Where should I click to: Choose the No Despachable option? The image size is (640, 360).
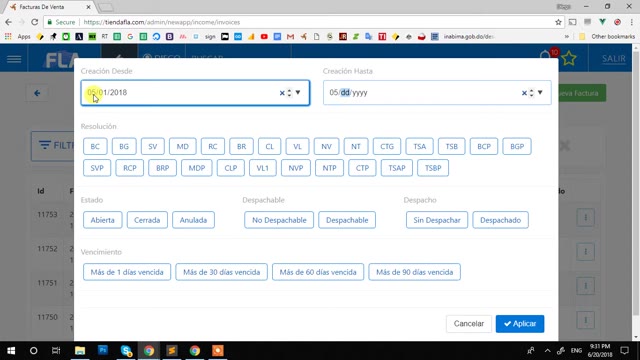tap(279, 220)
